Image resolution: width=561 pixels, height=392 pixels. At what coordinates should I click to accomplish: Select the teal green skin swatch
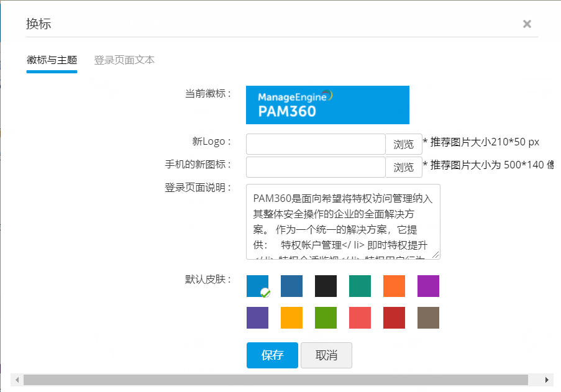360,286
